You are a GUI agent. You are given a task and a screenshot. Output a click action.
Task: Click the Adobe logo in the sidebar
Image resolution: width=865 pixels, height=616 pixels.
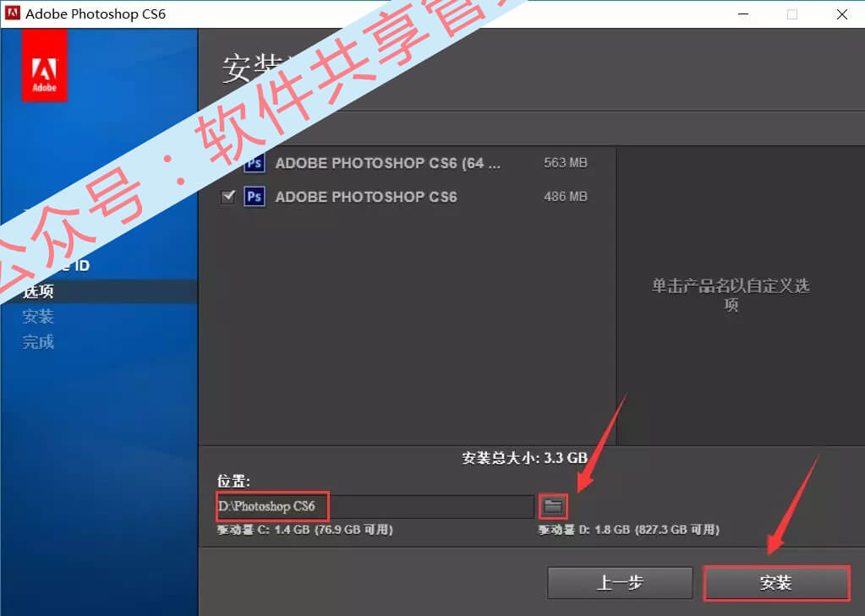(44, 65)
